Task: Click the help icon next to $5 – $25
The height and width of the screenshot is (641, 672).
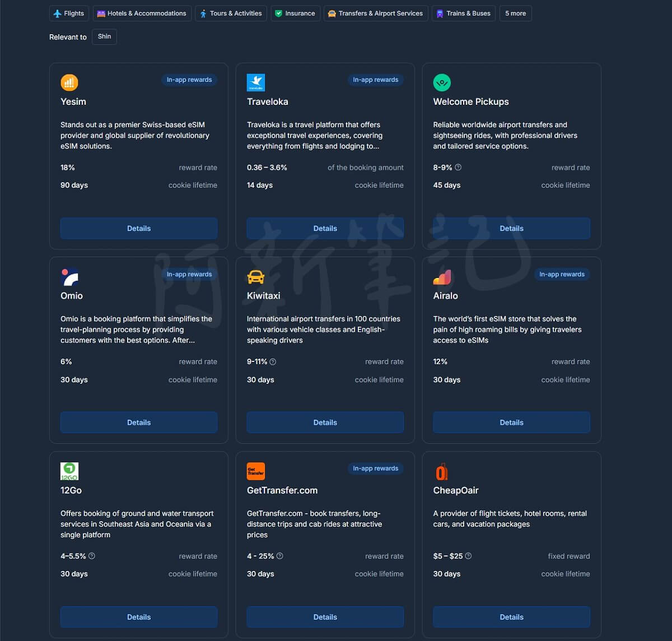Action: tap(468, 556)
